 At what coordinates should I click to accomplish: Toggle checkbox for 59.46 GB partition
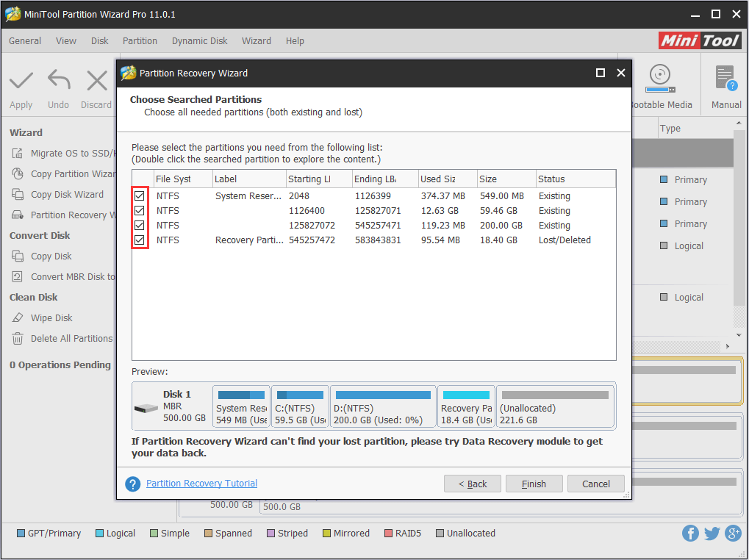[140, 210]
